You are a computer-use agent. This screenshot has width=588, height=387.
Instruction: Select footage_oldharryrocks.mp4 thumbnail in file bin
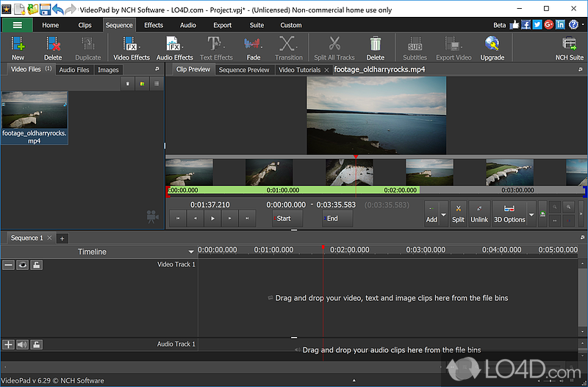35,118
